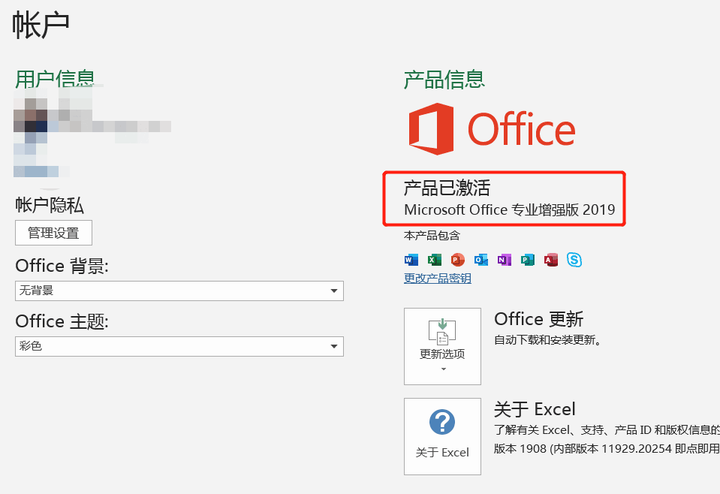Click the OneNote app icon
The height and width of the screenshot is (494, 720).
click(504, 260)
